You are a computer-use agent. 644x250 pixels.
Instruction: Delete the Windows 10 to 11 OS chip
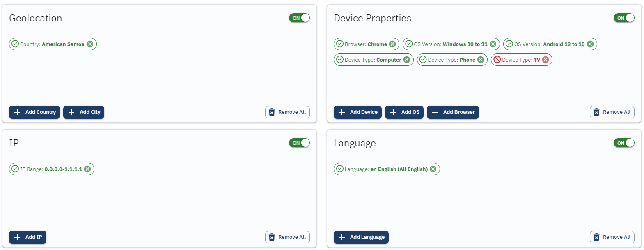(x=493, y=44)
